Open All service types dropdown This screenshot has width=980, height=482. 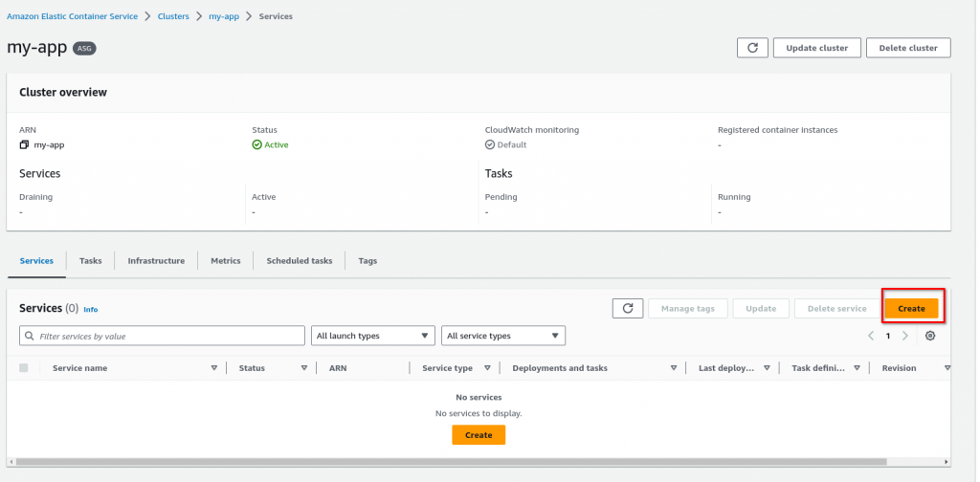[503, 336]
